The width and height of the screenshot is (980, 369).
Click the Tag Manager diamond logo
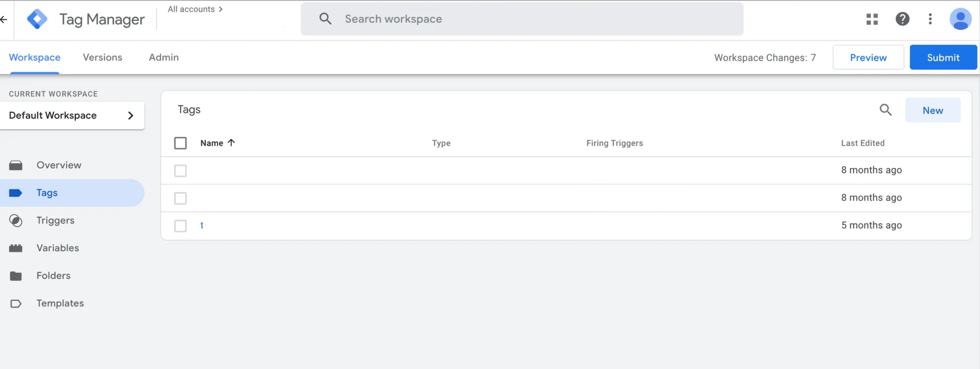[x=37, y=19]
